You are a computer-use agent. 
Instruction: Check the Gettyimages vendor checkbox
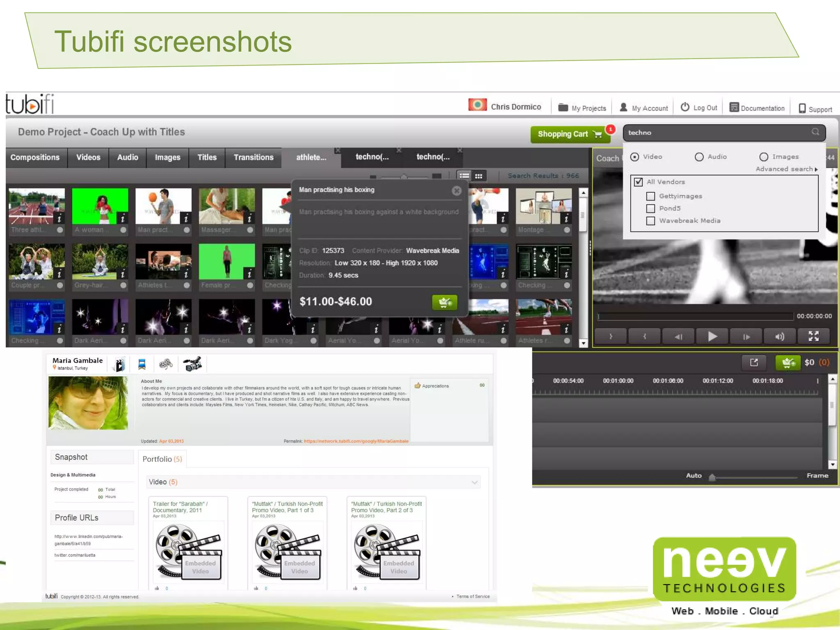tap(651, 196)
